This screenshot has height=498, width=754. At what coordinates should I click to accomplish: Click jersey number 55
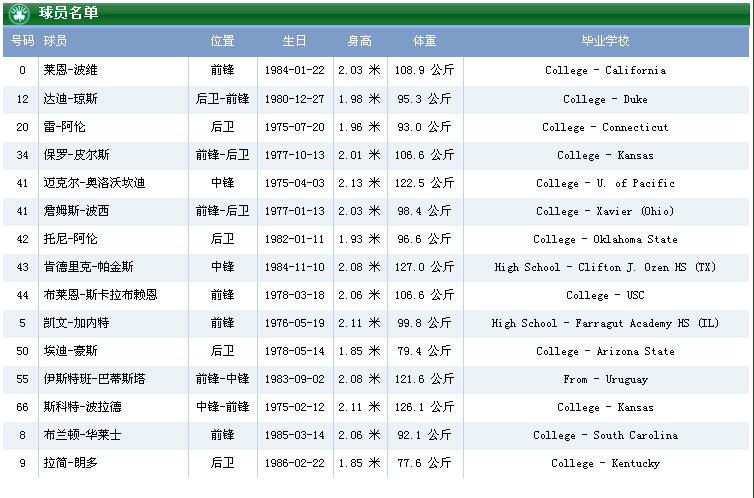[22, 379]
